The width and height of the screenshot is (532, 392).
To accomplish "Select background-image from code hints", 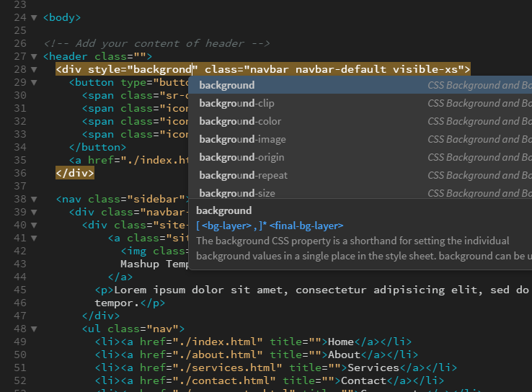I will pos(242,139).
